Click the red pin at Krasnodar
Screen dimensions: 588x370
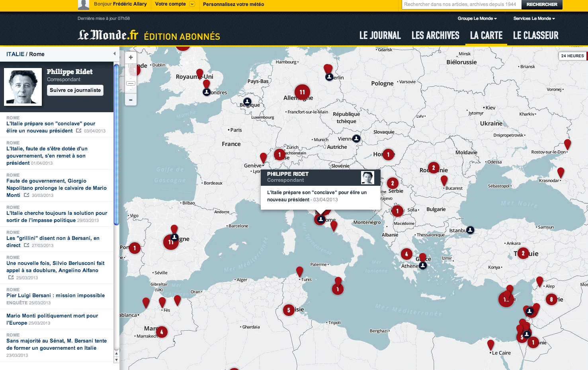[561, 173]
